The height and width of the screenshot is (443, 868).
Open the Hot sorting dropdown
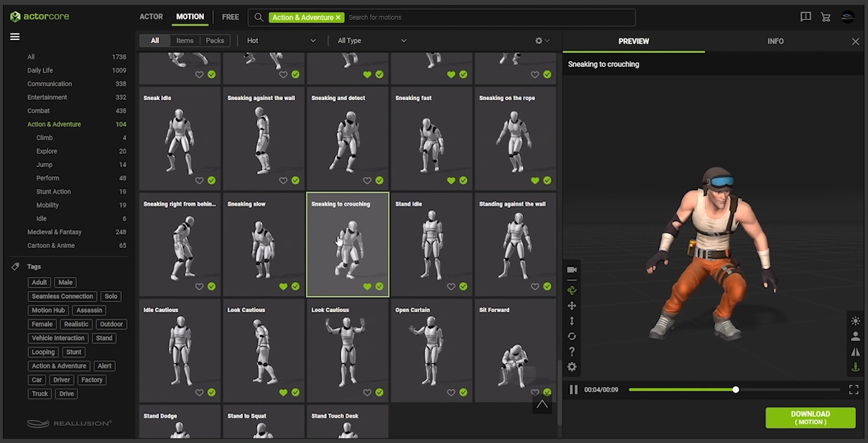pyautogui.click(x=281, y=41)
